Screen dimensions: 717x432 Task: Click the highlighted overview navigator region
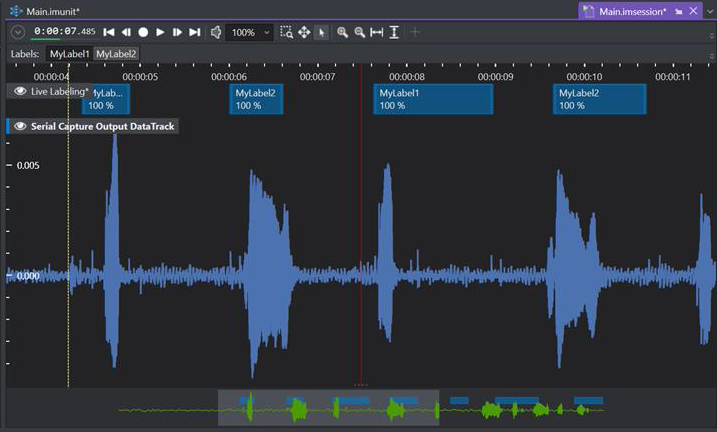coord(328,407)
